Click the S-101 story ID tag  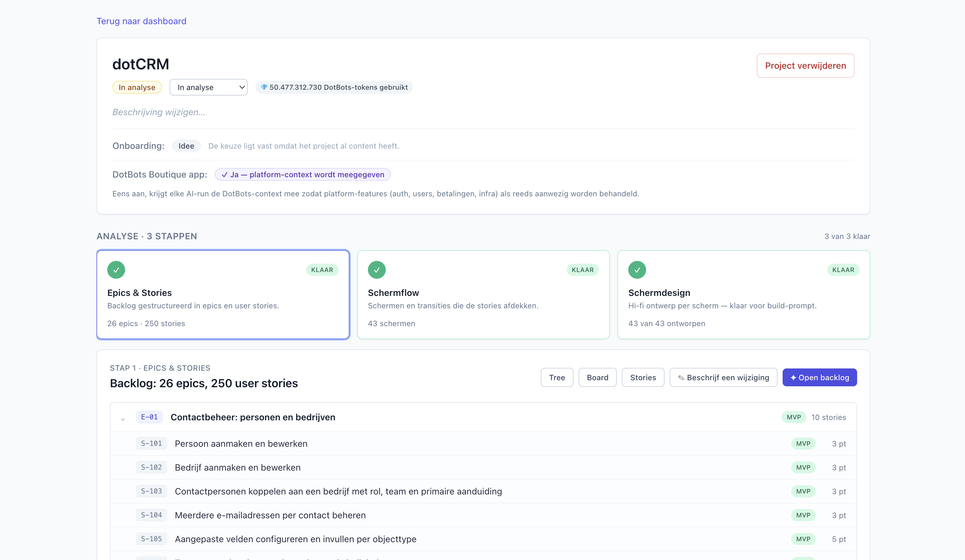[x=151, y=443]
